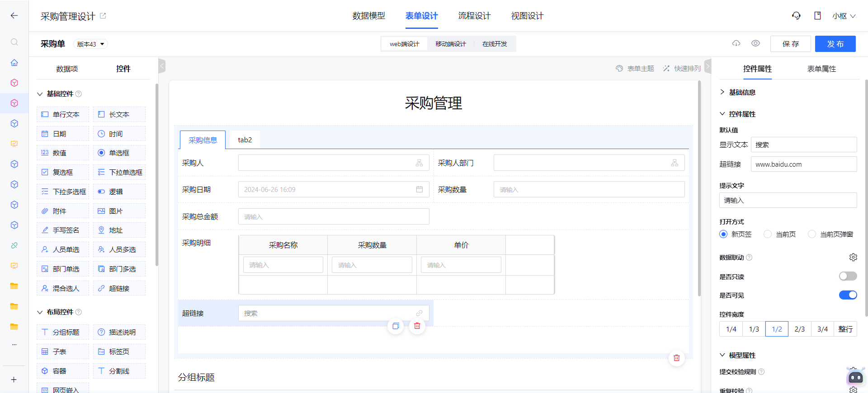
Task: Select the 图片 control
Action: 119,211
